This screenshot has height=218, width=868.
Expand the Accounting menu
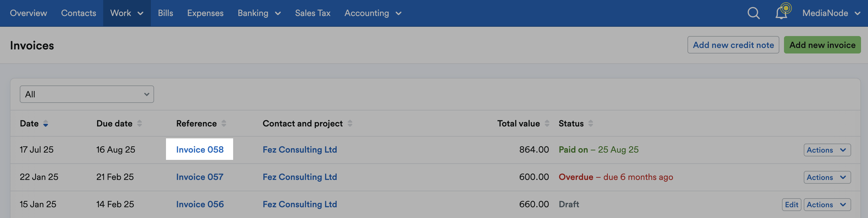coord(373,13)
